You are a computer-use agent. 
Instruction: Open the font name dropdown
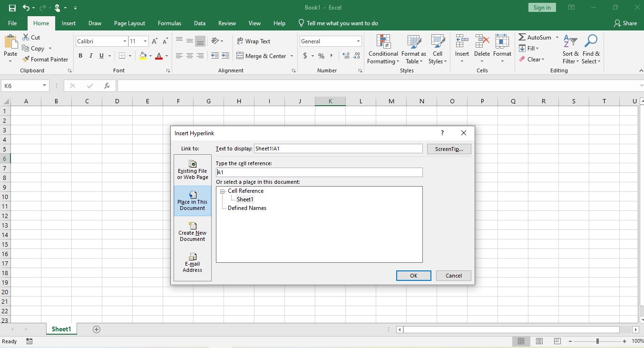[125, 41]
